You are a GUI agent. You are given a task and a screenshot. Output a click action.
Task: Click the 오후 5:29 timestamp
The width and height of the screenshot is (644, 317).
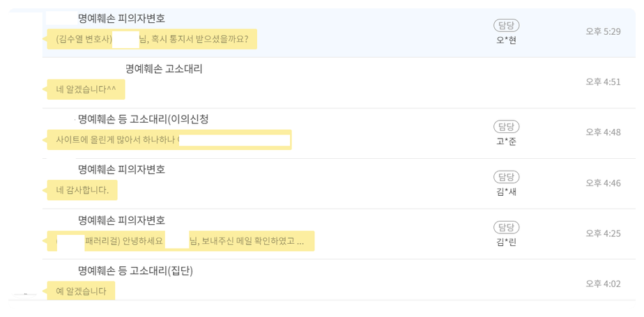(x=603, y=32)
